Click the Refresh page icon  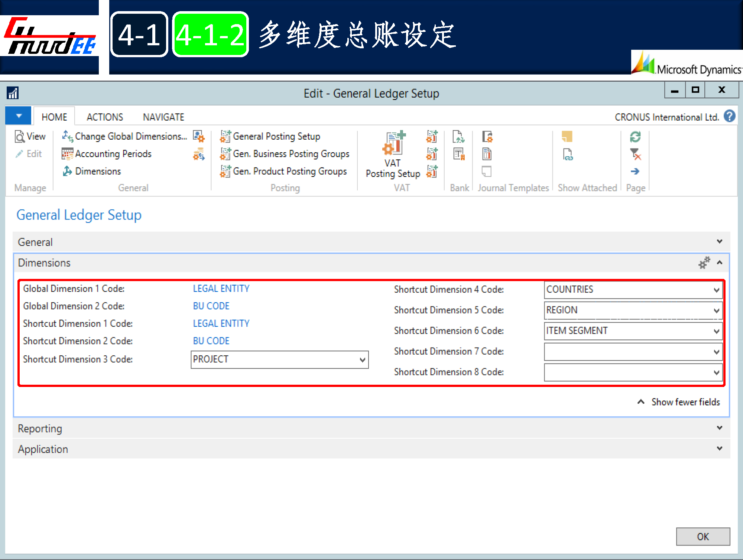coord(635,137)
